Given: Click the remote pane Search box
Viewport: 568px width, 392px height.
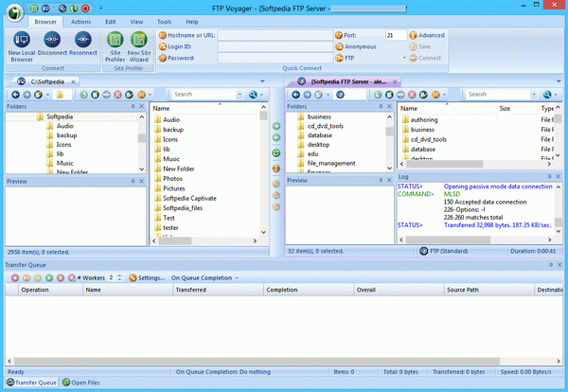Looking at the screenshot, I should [x=498, y=94].
